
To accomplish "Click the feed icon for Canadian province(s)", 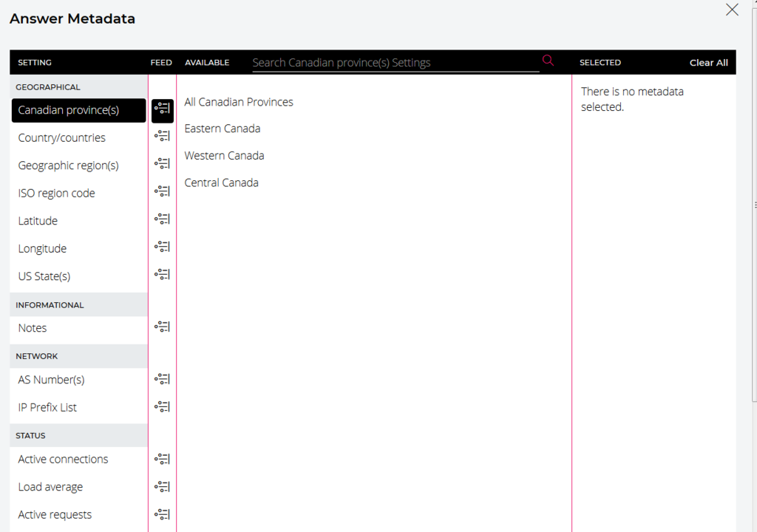I will coord(162,111).
